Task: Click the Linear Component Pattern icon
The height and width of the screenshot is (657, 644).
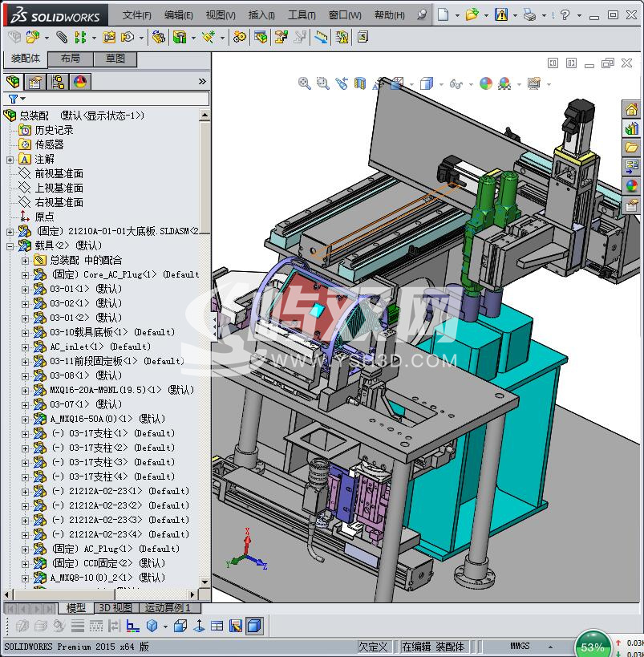Action: coord(80,37)
